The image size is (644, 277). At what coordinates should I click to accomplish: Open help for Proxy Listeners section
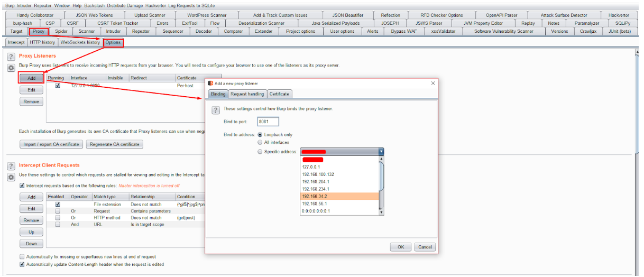click(x=11, y=57)
